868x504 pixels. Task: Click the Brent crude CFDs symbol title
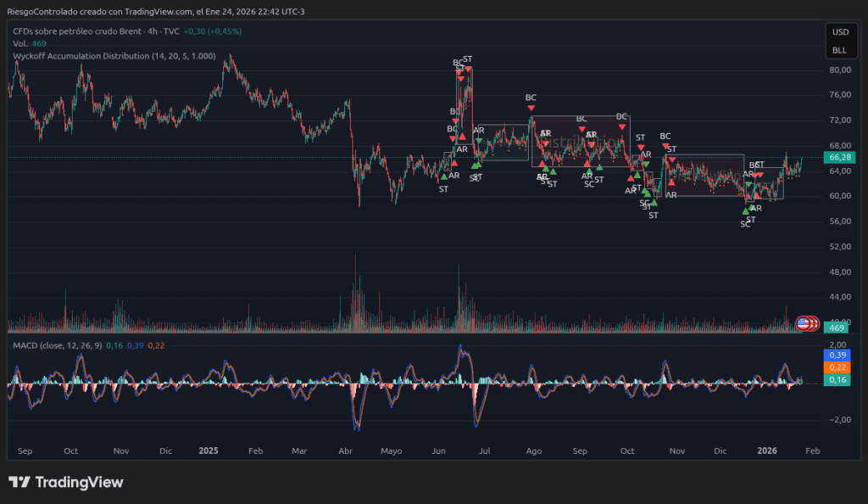83,31
